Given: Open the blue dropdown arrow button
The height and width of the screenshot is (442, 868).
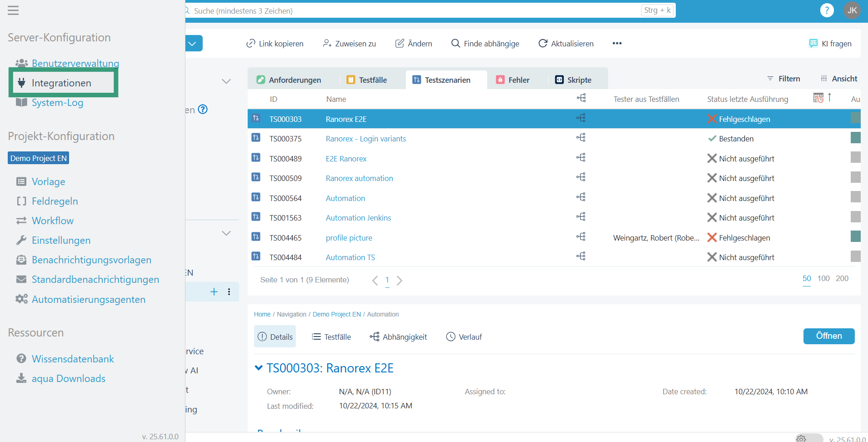Looking at the screenshot, I should tap(193, 44).
